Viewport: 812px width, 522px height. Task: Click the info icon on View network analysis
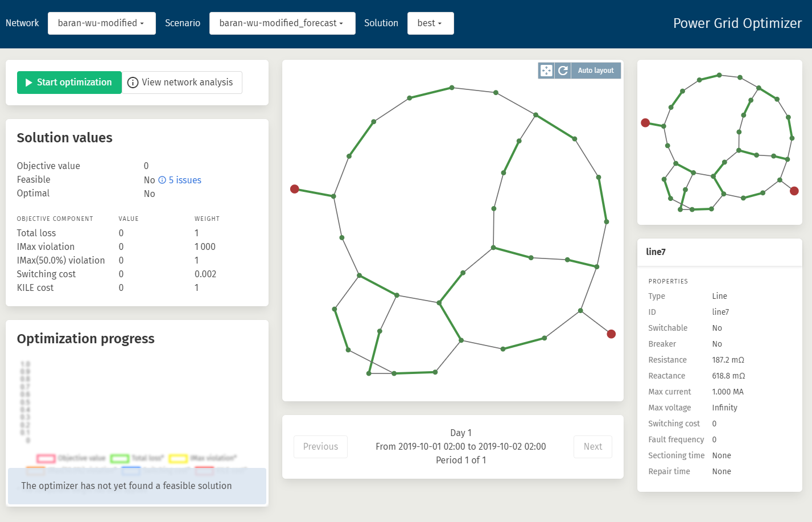coord(133,83)
